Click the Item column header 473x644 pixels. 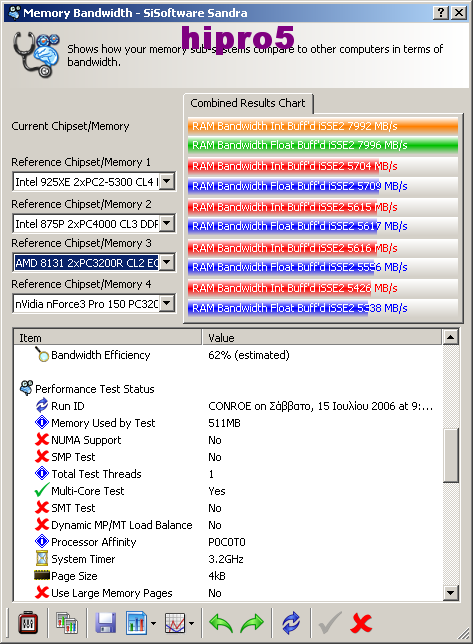click(x=108, y=338)
